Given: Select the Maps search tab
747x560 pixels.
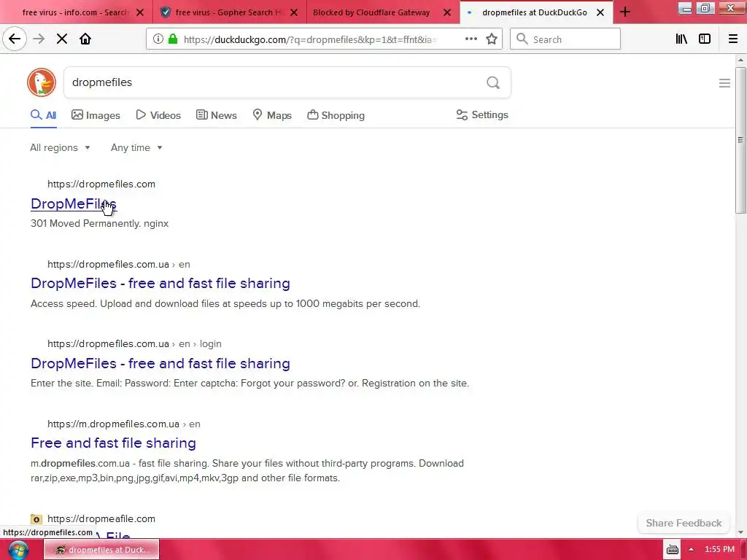Looking at the screenshot, I should coord(272,115).
